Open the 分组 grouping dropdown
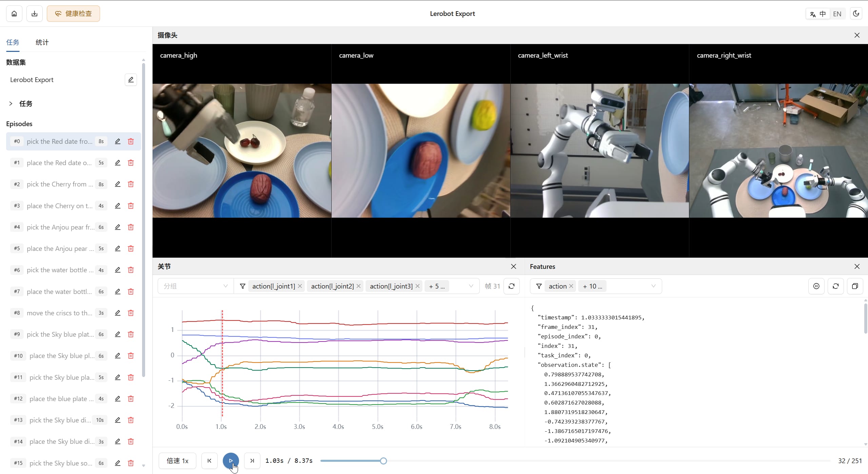Screen dimensions: 868x474 point(195,286)
